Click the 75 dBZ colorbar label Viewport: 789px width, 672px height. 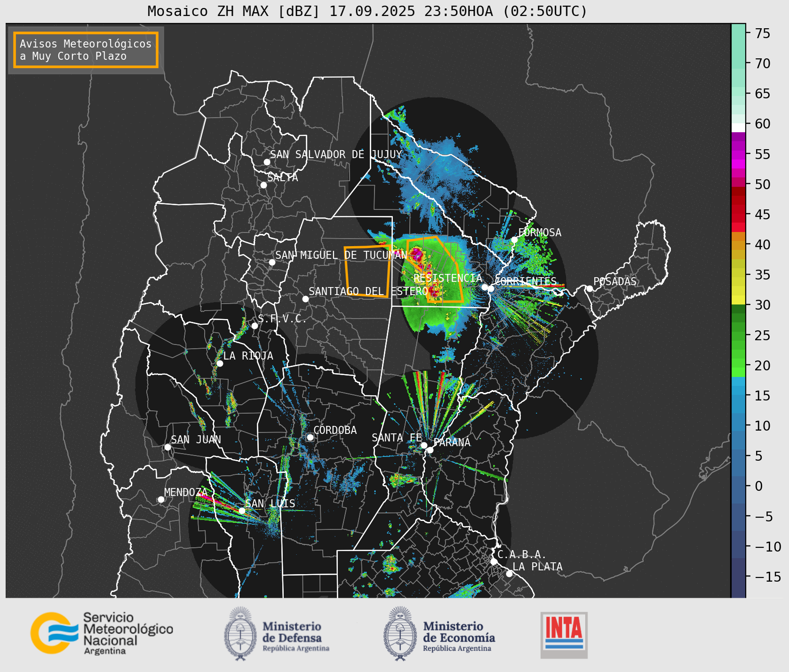pyautogui.click(x=763, y=33)
